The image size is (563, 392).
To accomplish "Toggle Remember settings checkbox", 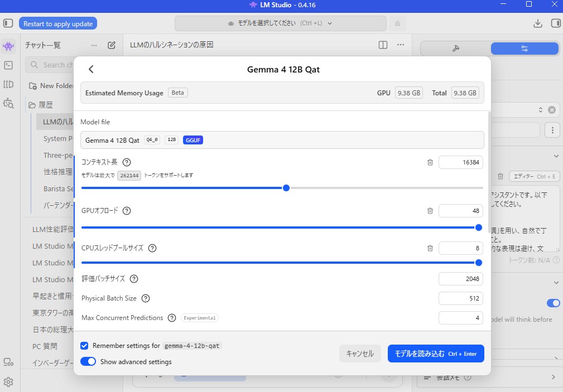I will coord(84,346).
